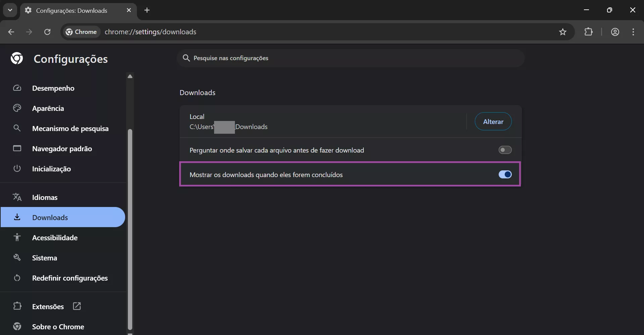Click the external link icon beside Extensões
The image size is (644, 335).
(x=77, y=306)
